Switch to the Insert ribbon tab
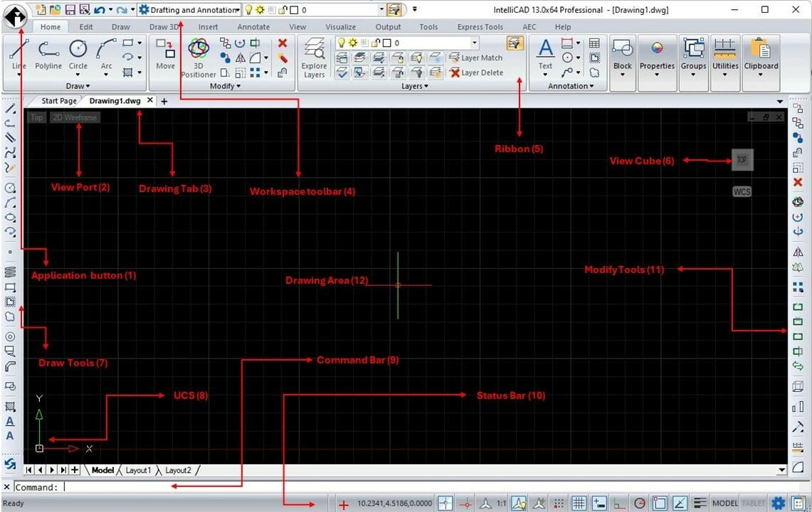Viewport: 812px width, 512px height. click(x=209, y=26)
